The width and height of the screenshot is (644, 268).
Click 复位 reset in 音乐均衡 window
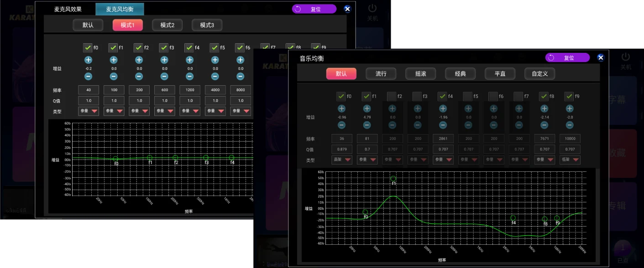567,57
